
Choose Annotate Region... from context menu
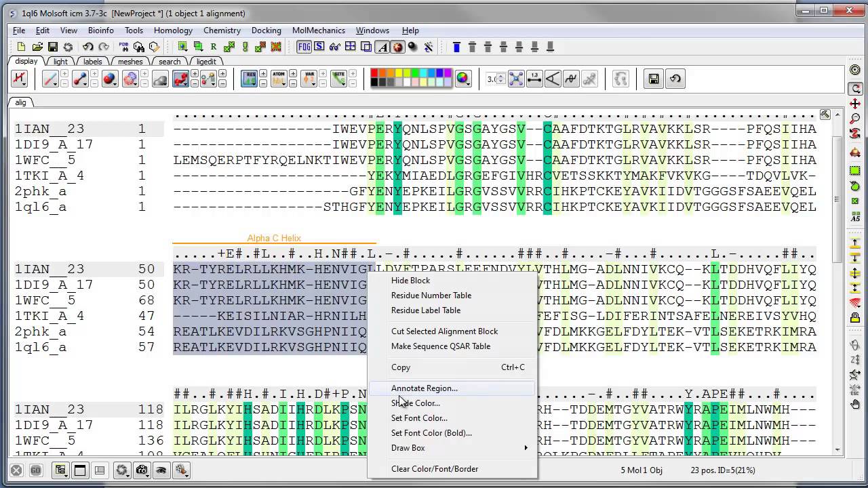point(452,388)
